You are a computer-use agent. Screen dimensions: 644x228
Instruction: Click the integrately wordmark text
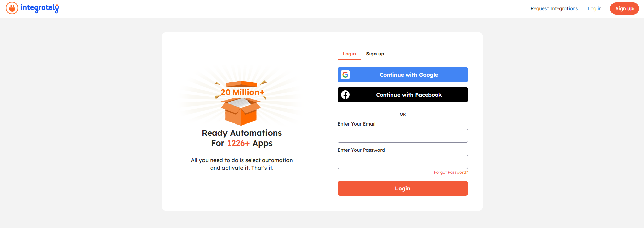(40, 8)
